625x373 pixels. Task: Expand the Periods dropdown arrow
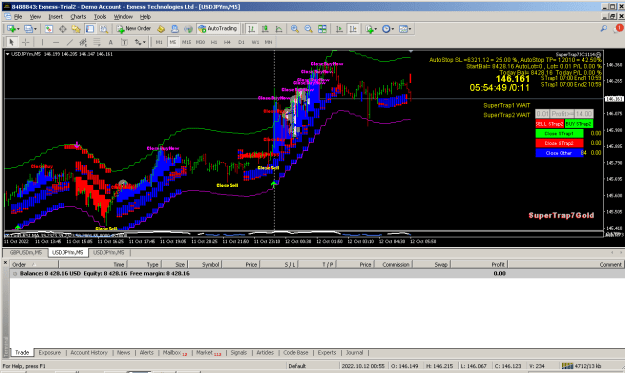(x=393, y=29)
